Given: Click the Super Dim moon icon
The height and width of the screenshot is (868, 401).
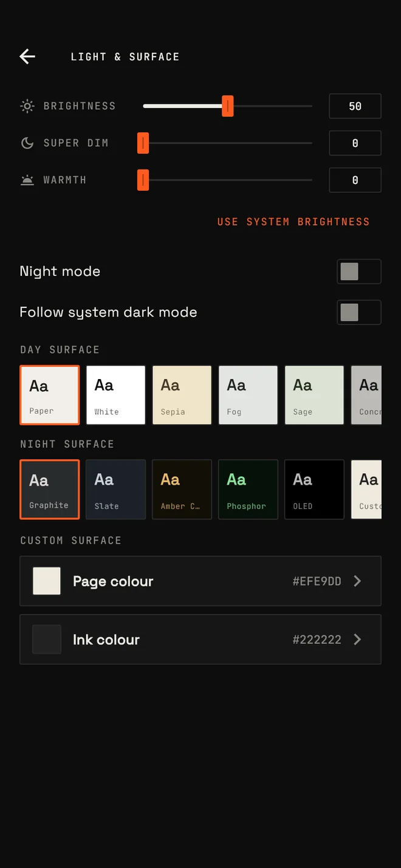Looking at the screenshot, I should [x=27, y=143].
